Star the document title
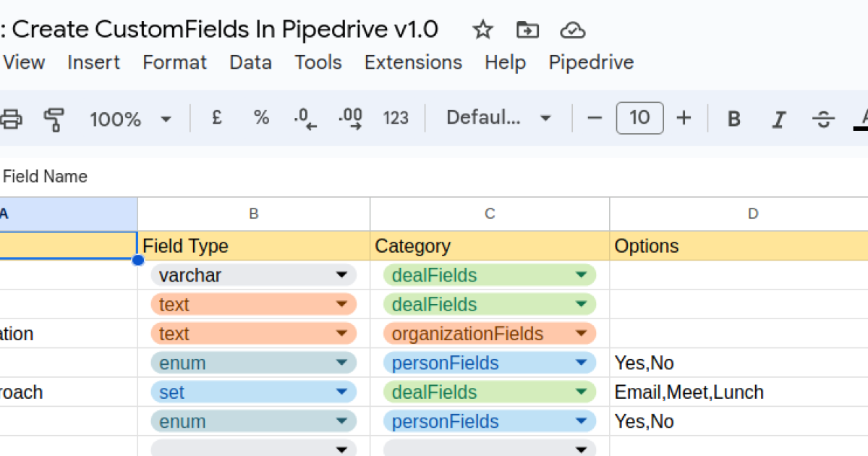Screen dimensions: 868x456 (x=482, y=30)
